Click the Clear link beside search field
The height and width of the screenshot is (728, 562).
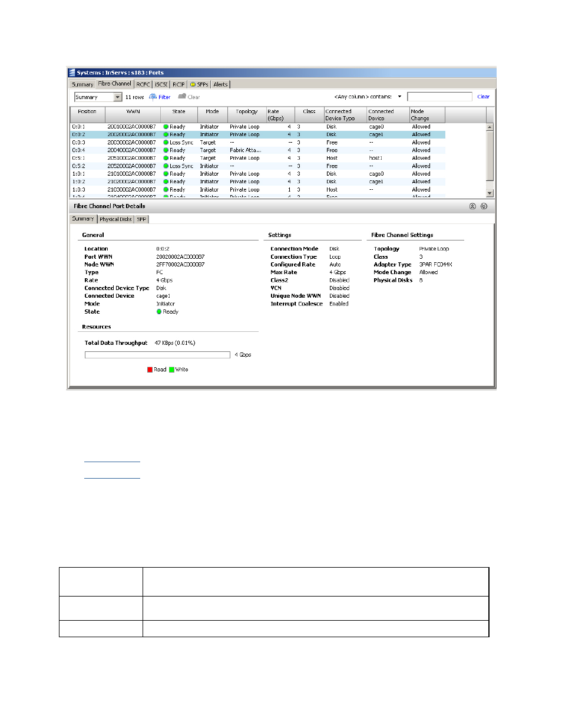pyautogui.click(x=483, y=97)
